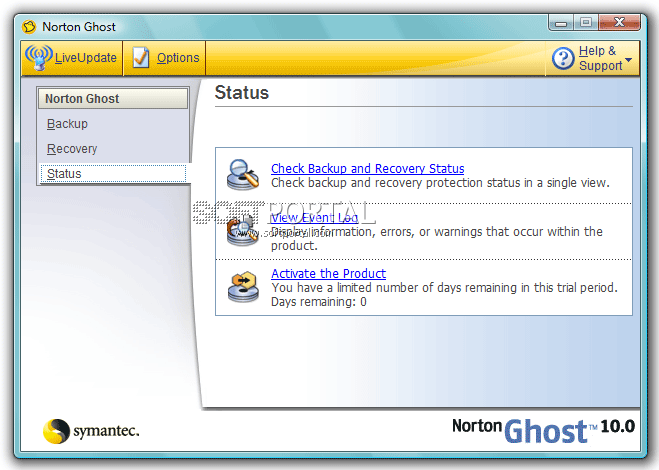The width and height of the screenshot is (659, 470).
Task: Maximize the Norton Ghost window
Action: click(586, 22)
